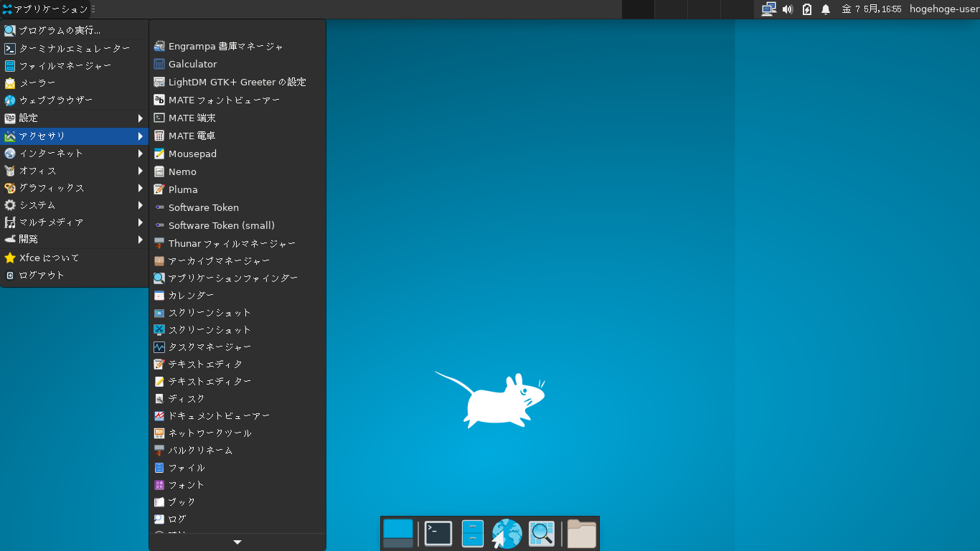The image size is (980, 551).
Task: Open アプリケーションファインダー in submenu
Action: pos(237,278)
